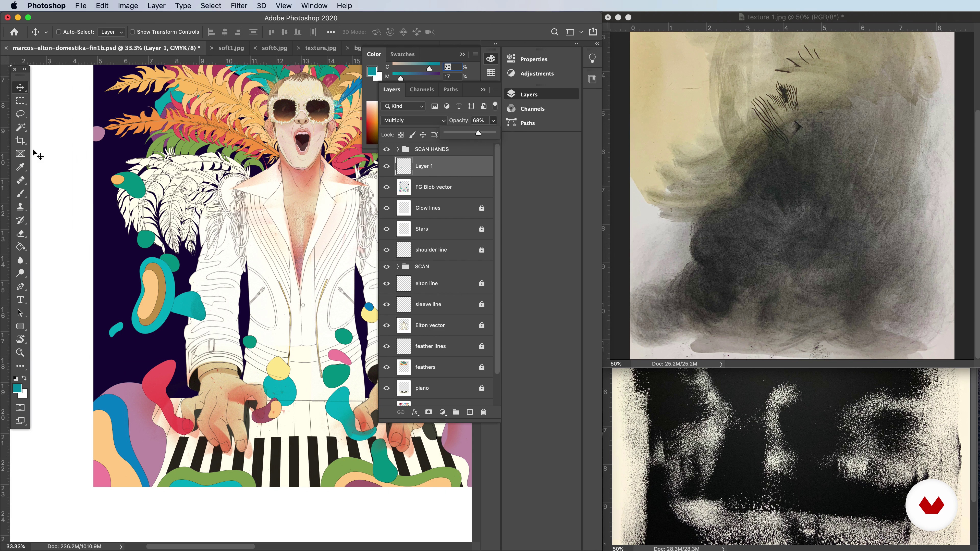Open the Image menu
Image resolution: width=980 pixels, height=551 pixels.
pyautogui.click(x=128, y=6)
